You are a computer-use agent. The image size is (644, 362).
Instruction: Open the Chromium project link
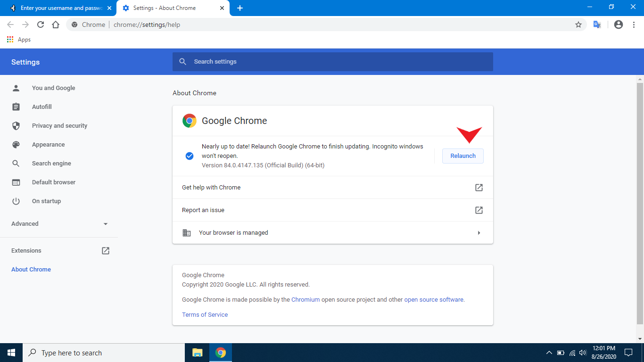(x=305, y=300)
